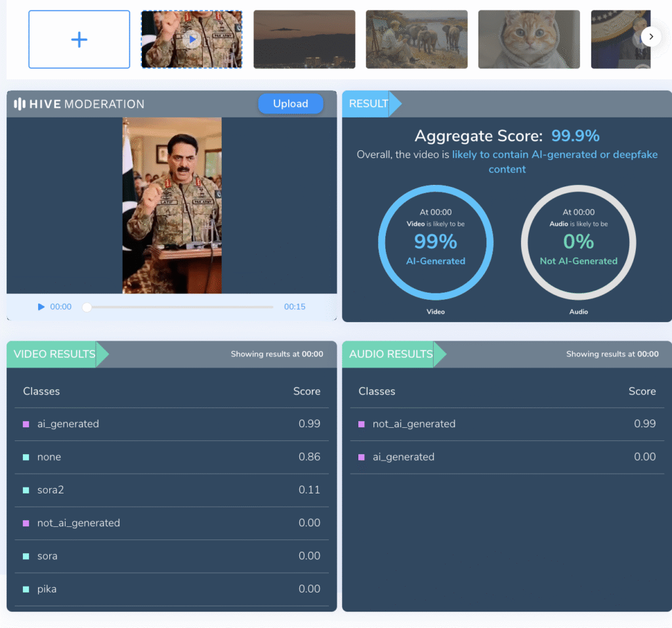Viewport: 672px width, 628px height.
Task: Click the RESULT panel tab
Action: tap(368, 104)
